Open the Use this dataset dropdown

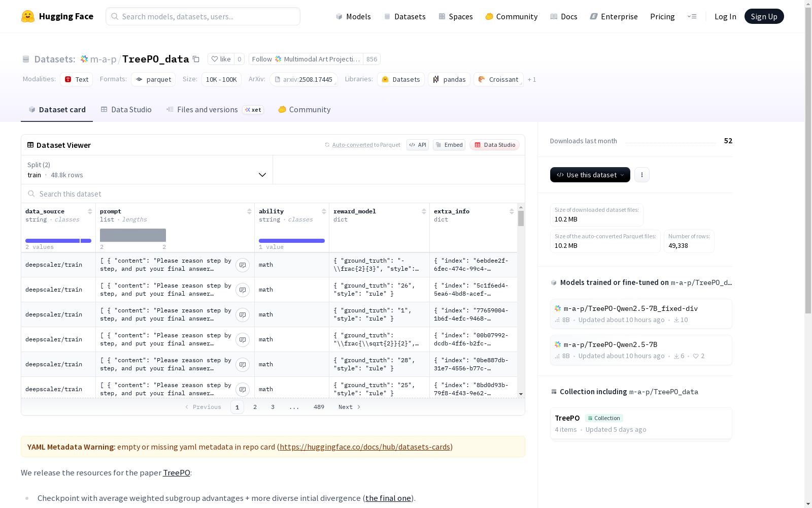[x=590, y=175]
